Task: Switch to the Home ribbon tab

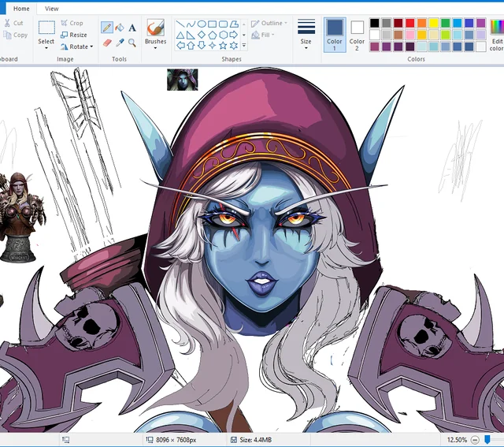Action: 21,9
